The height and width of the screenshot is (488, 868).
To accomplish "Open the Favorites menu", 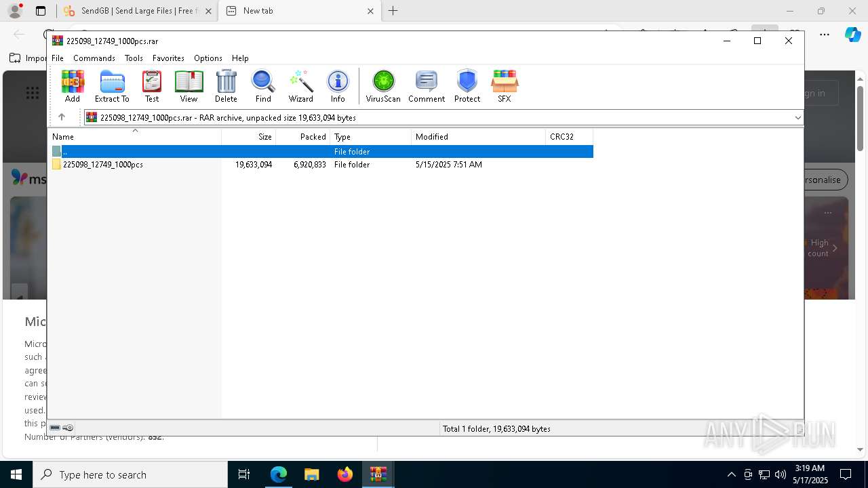I will (168, 58).
